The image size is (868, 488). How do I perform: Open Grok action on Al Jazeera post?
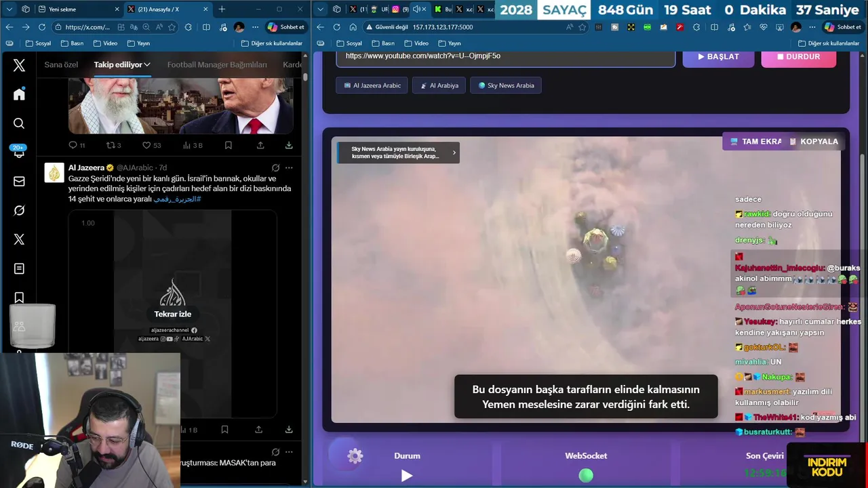pyautogui.click(x=275, y=167)
